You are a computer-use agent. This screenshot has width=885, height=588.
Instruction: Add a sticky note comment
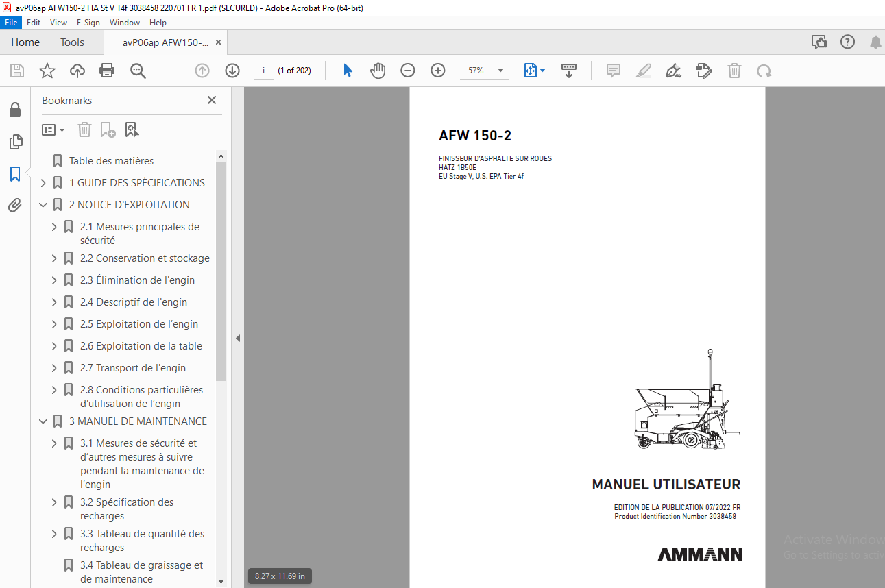(614, 71)
